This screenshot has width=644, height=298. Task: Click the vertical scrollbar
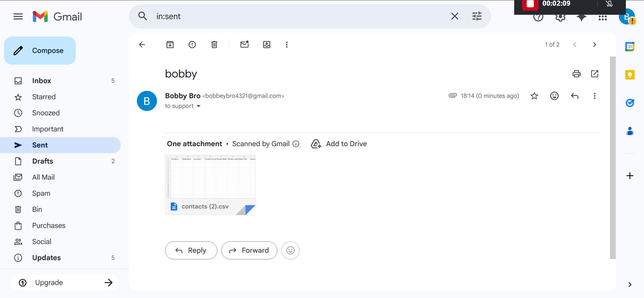point(613,158)
